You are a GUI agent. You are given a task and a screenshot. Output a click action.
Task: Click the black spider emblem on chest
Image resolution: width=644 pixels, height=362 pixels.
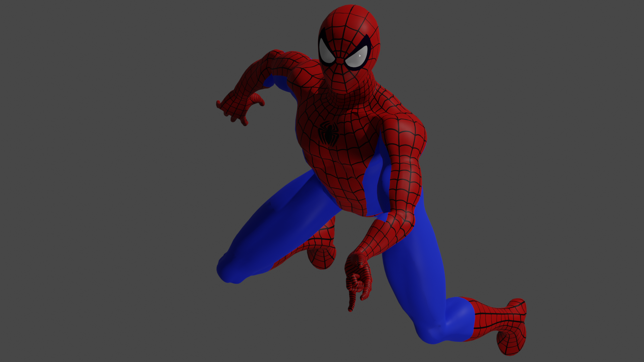pyautogui.click(x=329, y=133)
